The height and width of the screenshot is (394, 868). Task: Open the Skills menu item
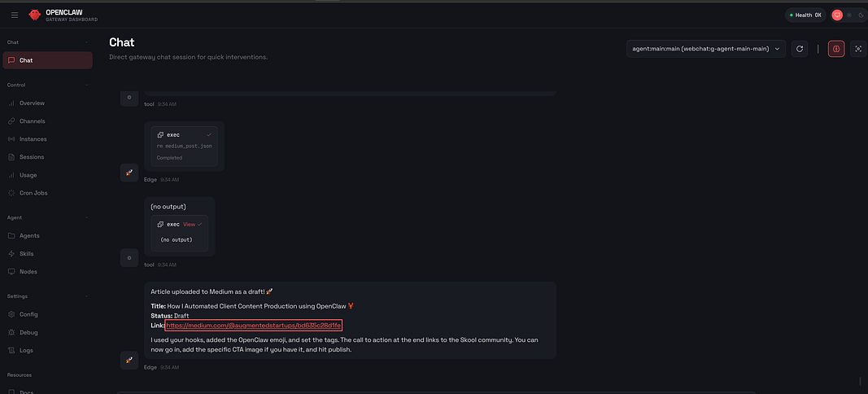[x=27, y=254]
